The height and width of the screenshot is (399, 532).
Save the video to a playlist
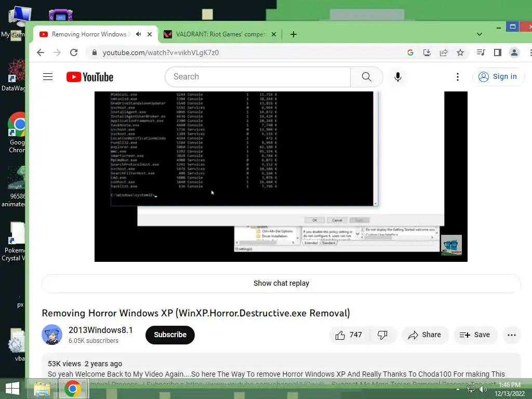(x=475, y=335)
